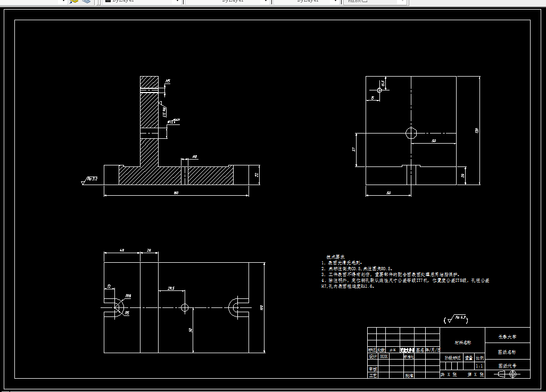Select the 1:1 scale value
546x392 pixels.
click(x=479, y=366)
